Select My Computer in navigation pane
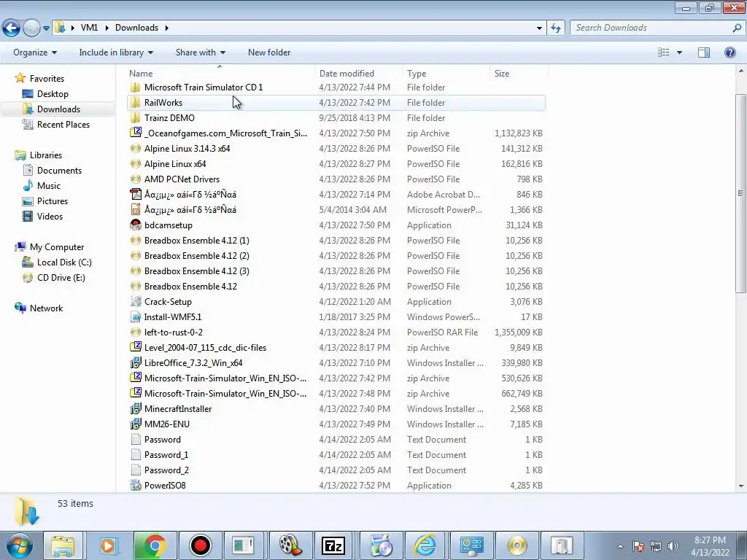The image size is (747, 560). (x=57, y=246)
